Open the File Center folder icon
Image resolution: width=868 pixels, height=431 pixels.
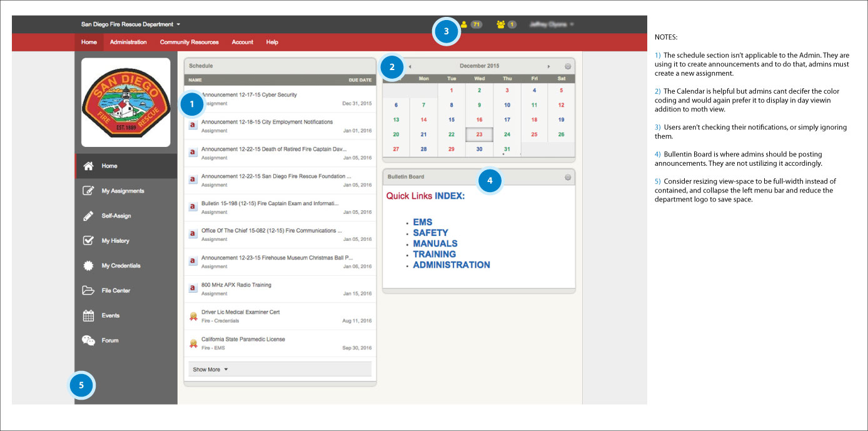tap(89, 291)
